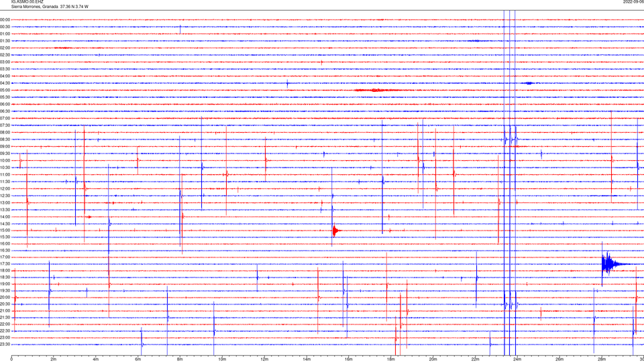Screen dimensions: 644x362
Task: Select the 17:30 trace time label
Action: pyautogui.click(x=5, y=264)
